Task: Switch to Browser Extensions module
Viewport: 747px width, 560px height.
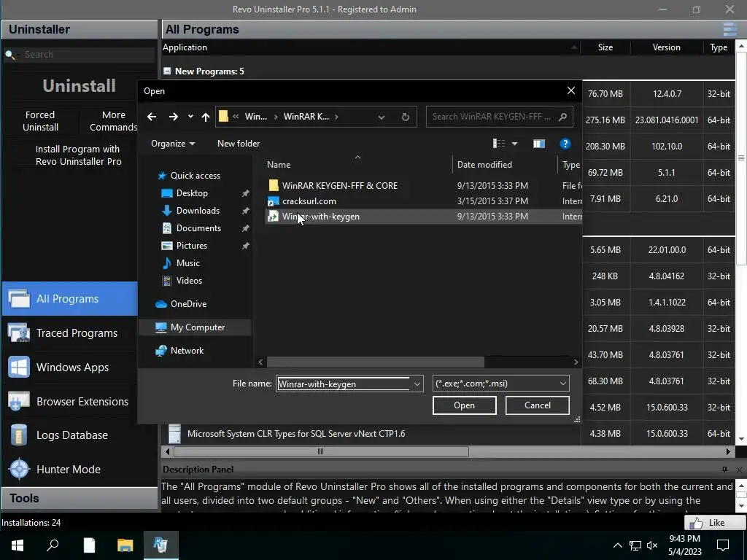Action: tap(69, 402)
